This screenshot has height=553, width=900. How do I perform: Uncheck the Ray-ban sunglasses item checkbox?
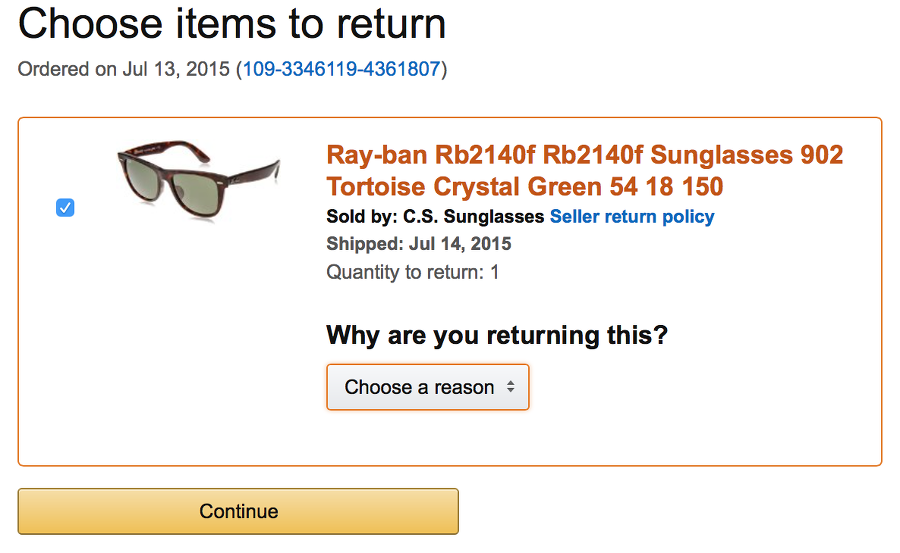(65, 208)
